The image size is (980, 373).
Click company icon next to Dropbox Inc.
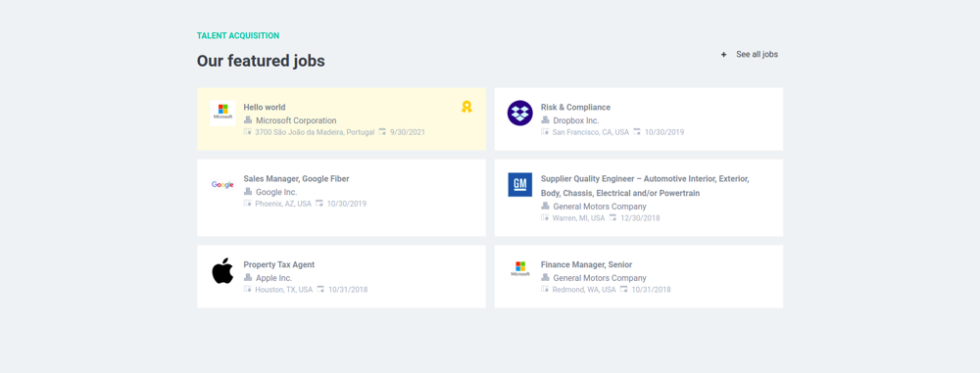(x=545, y=120)
